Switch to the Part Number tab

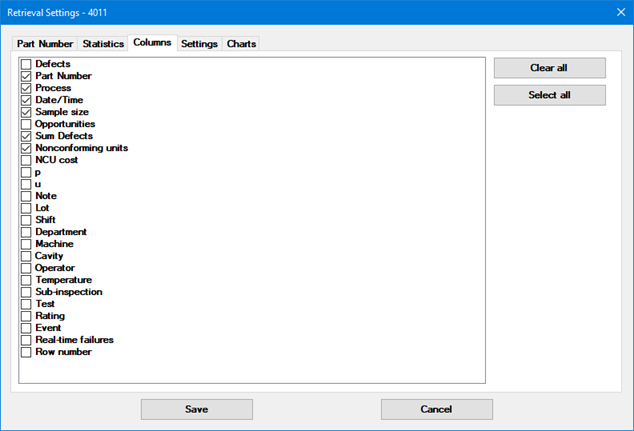pyautogui.click(x=44, y=44)
